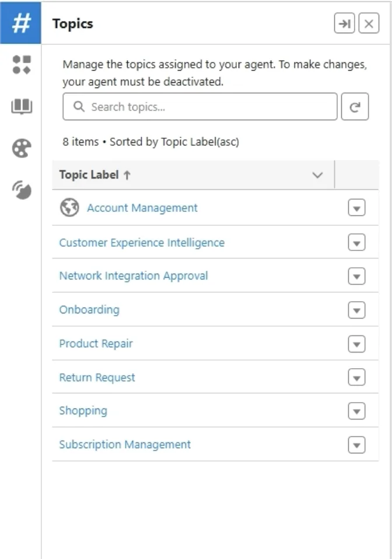This screenshot has height=559, width=392.
Task: Expand the Onboarding row action menu
Action: coord(357,310)
